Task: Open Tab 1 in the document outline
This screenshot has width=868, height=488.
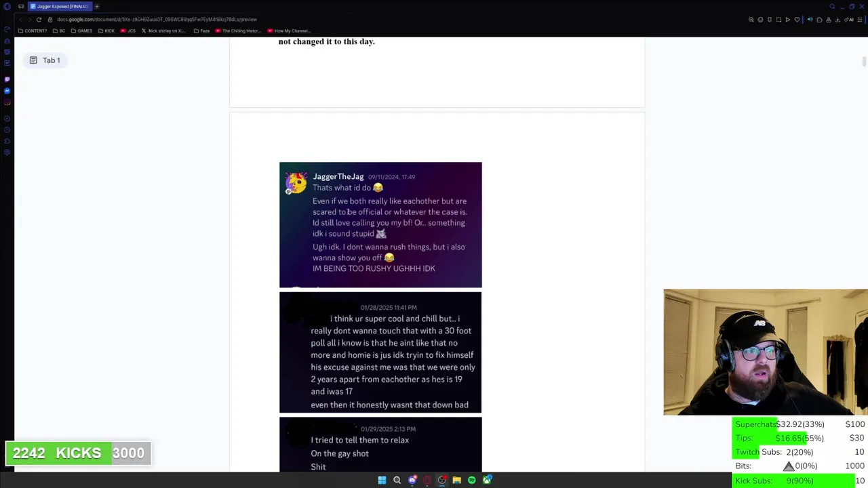Action: 45,60
